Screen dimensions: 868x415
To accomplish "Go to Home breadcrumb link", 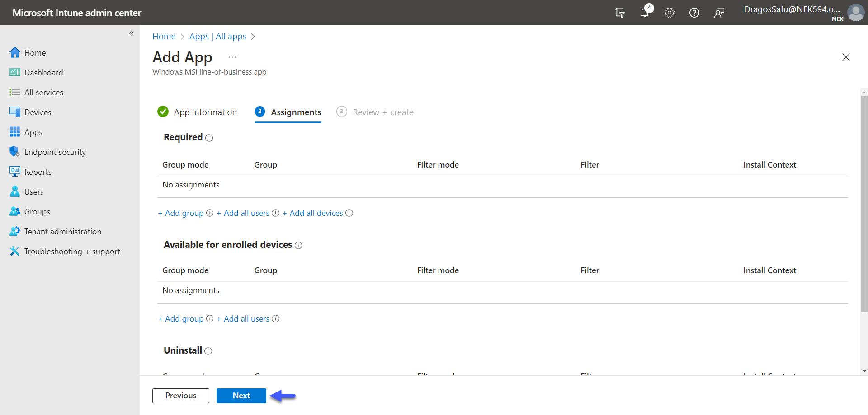I will 164,37.
